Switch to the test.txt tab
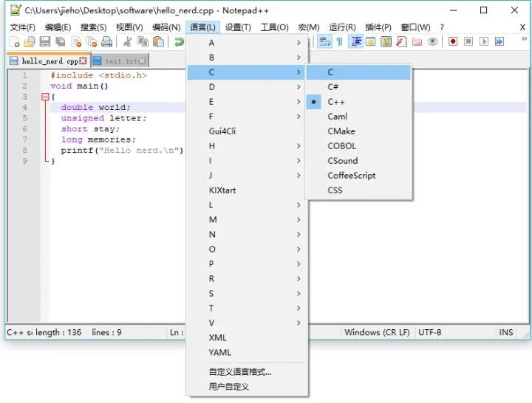 (x=120, y=61)
